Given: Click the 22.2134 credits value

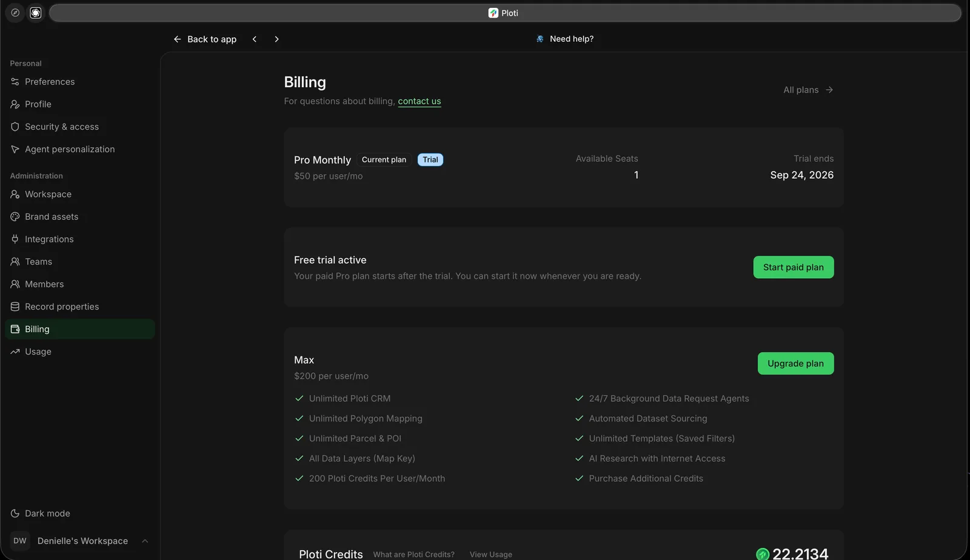Looking at the screenshot, I should (800, 554).
